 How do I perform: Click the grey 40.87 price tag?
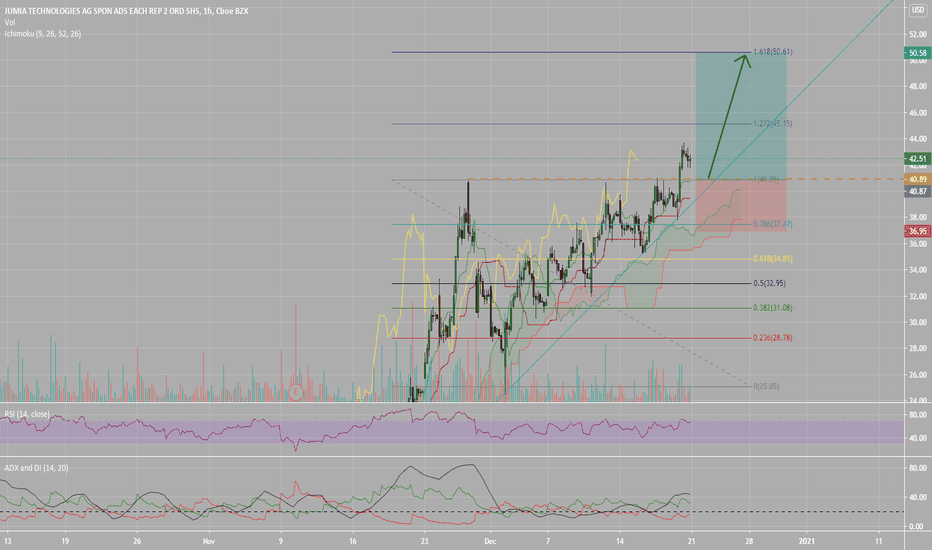click(917, 191)
